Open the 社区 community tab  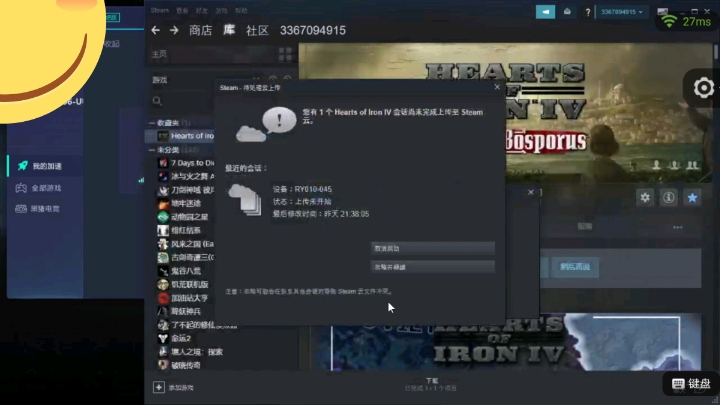[257, 30]
